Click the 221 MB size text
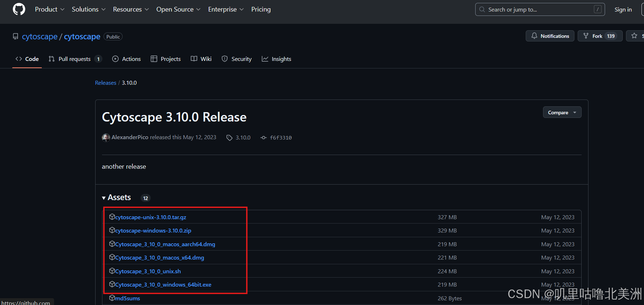This screenshot has width=644, height=305. coord(447,257)
